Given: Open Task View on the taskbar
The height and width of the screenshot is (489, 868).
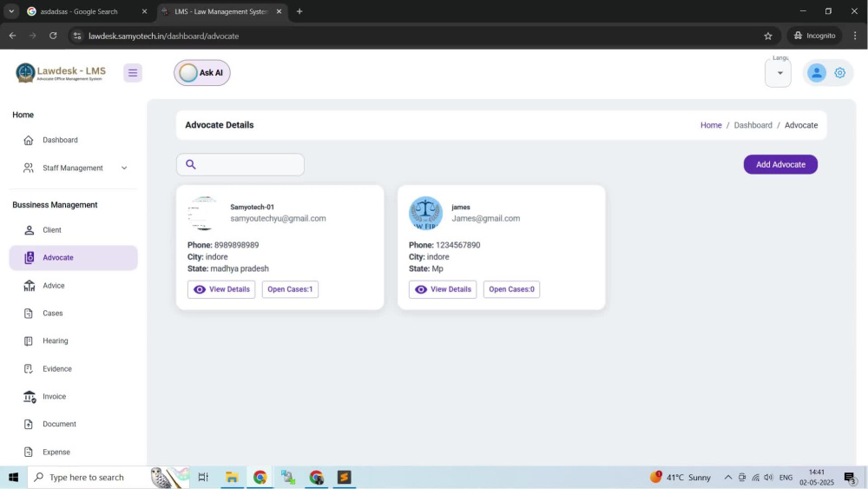Looking at the screenshot, I should pos(203,477).
